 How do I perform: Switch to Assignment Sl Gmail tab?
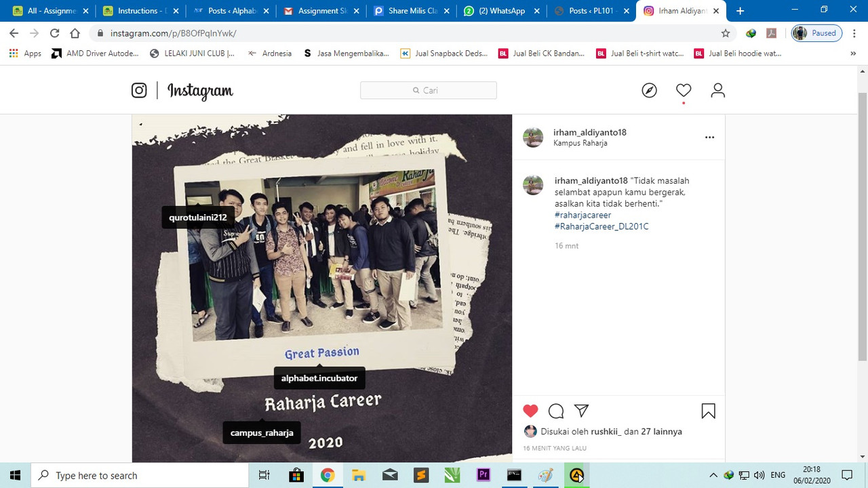coord(321,11)
